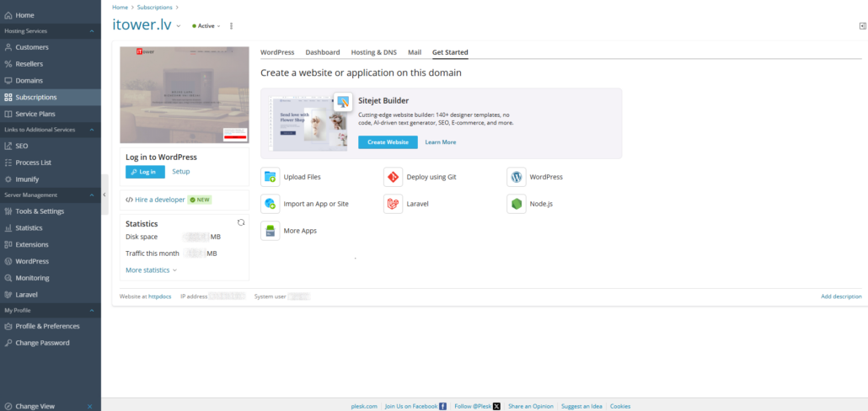This screenshot has width=868, height=411.
Task: Click the Learn More link
Action: 441,142
